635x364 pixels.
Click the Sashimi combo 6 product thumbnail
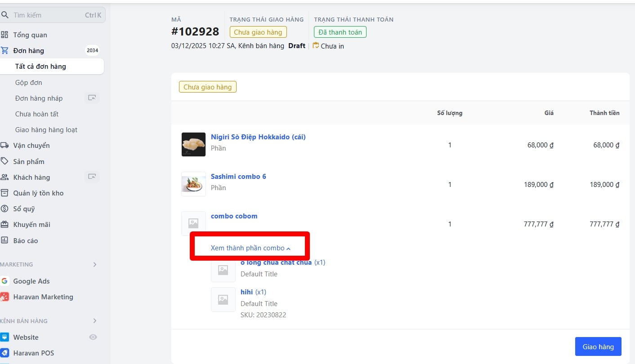coord(193,184)
